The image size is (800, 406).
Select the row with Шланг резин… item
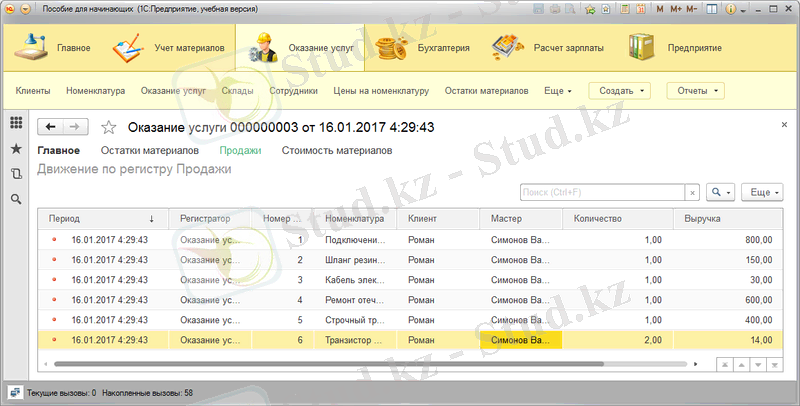tap(410, 260)
